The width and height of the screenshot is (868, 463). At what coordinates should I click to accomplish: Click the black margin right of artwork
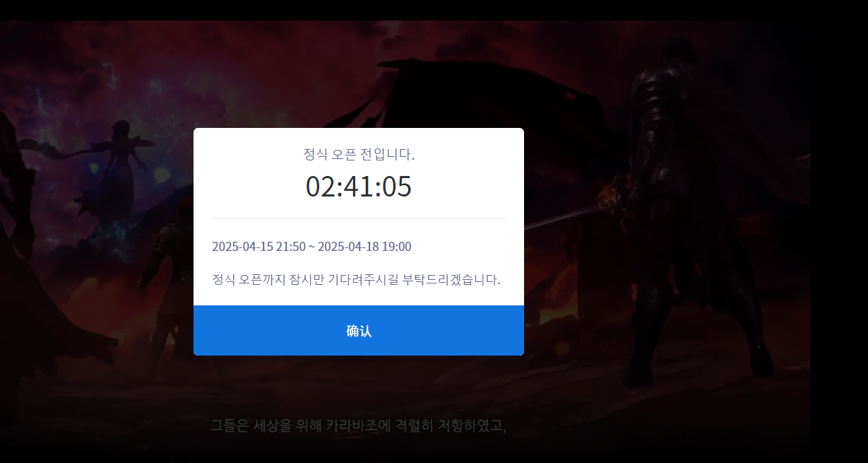839,240
